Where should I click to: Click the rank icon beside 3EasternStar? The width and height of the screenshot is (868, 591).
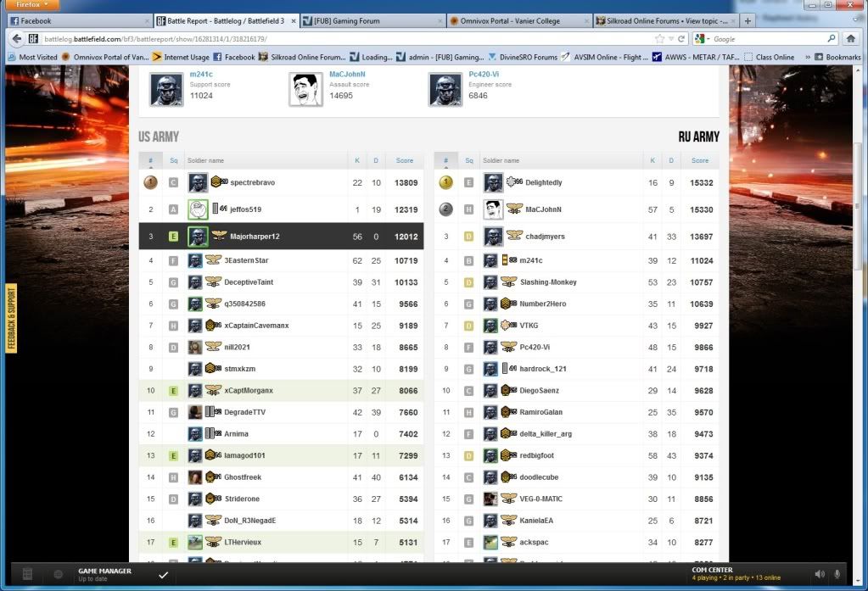tap(213, 260)
